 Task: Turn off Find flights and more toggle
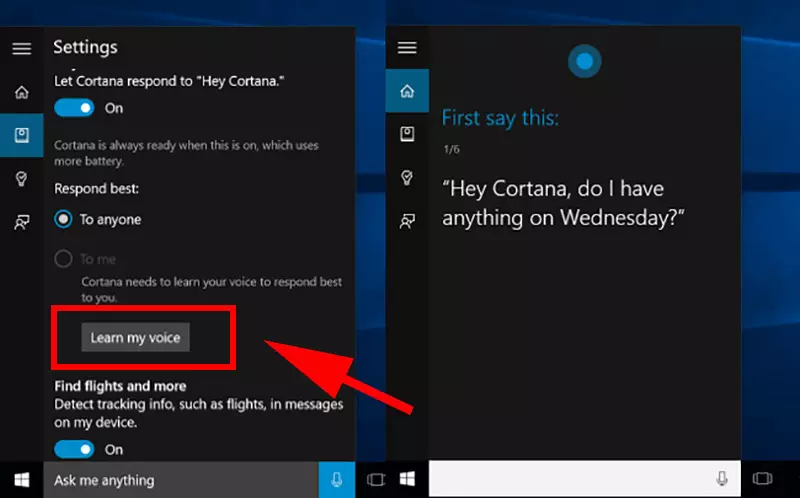pos(74,449)
